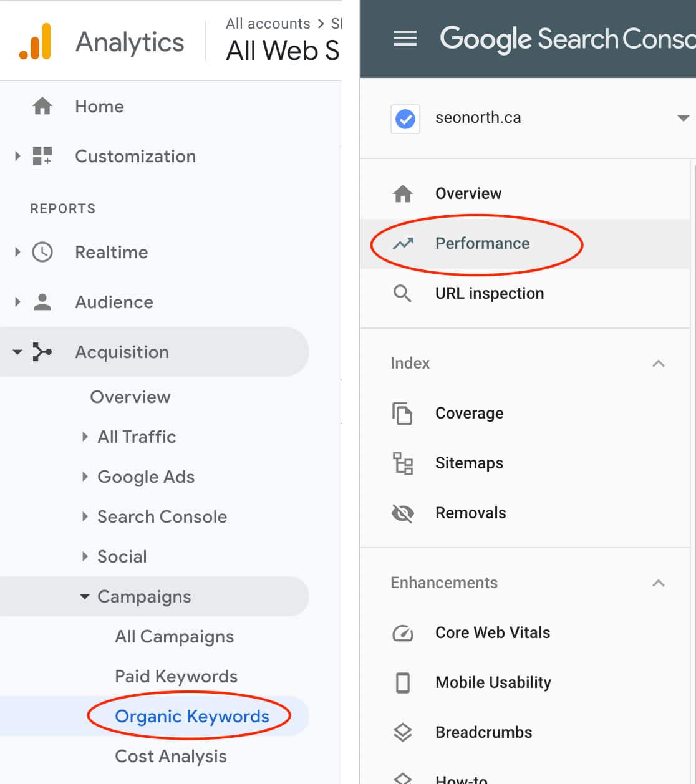The image size is (696, 784).
Task: Click the Google Analytics logo icon
Action: click(x=35, y=41)
